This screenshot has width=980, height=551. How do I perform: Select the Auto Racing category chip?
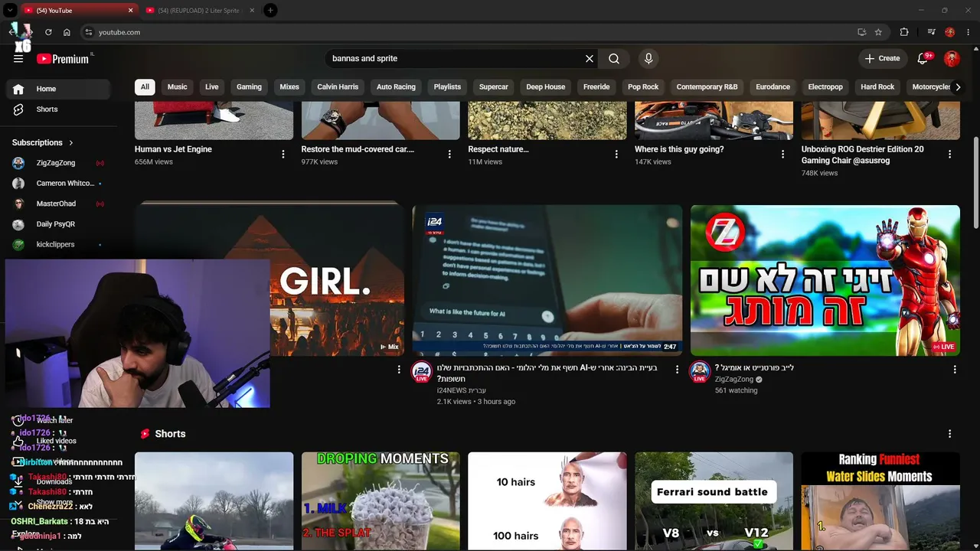click(396, 87)
